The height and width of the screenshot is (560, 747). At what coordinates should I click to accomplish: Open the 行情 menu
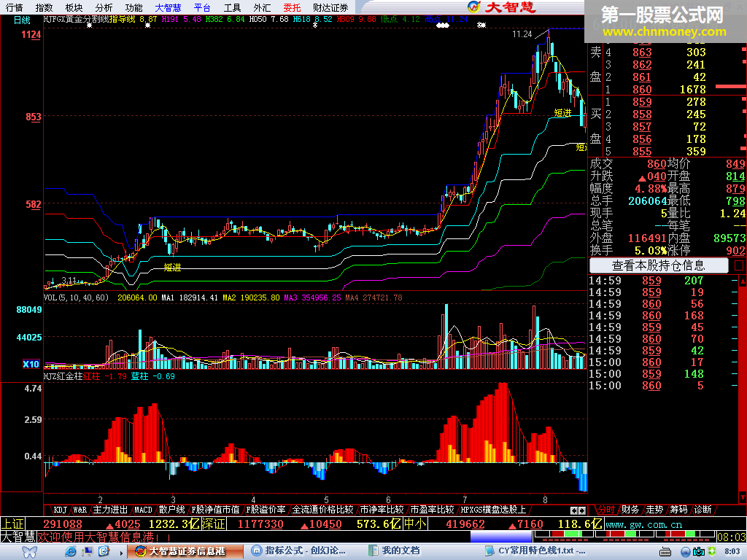tap(15, 7)
